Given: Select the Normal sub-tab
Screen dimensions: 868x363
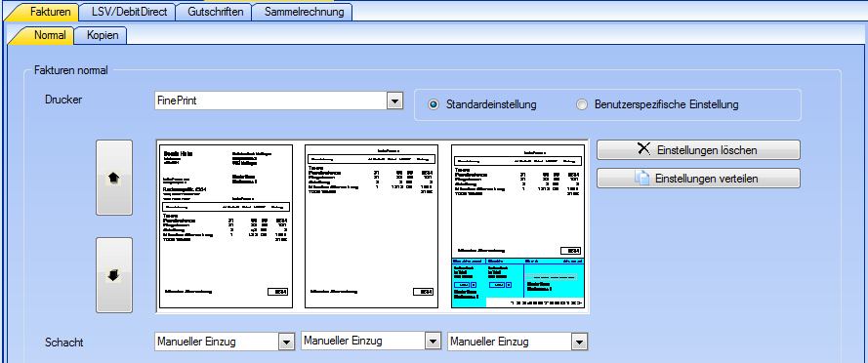Looking at the screenshot, I should (50, 35).
